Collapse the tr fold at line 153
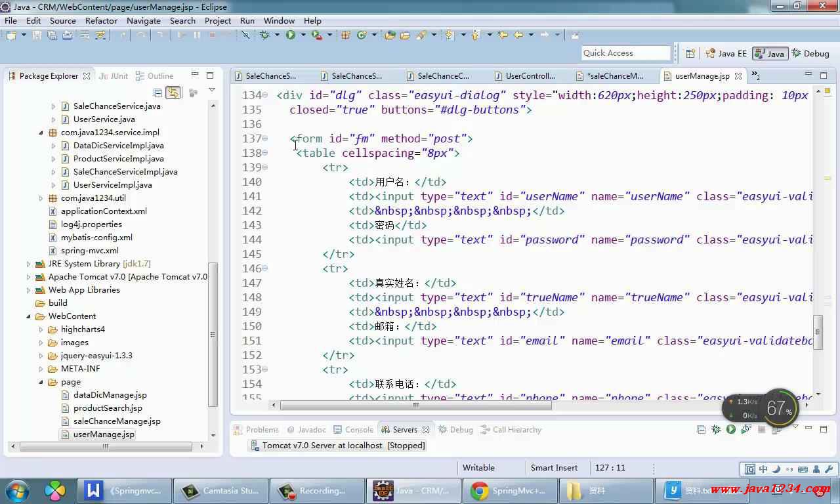This screenshot has width=840, height=504. pos(265,369)
